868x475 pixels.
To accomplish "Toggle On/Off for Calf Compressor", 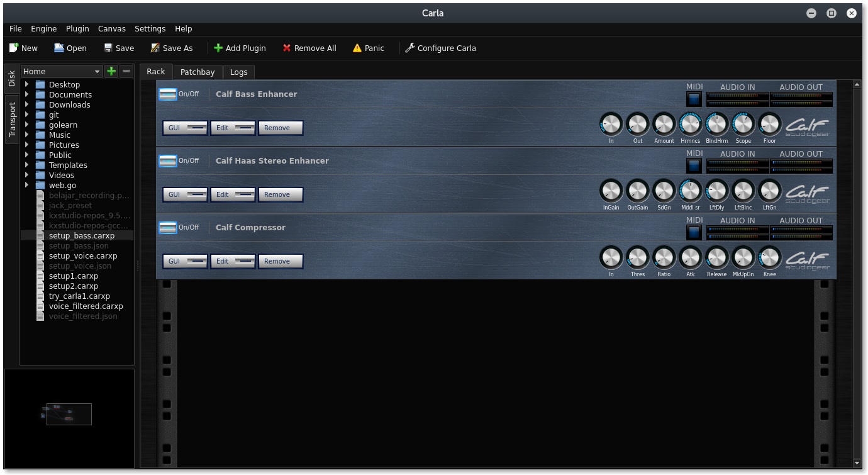I will 168,227.
